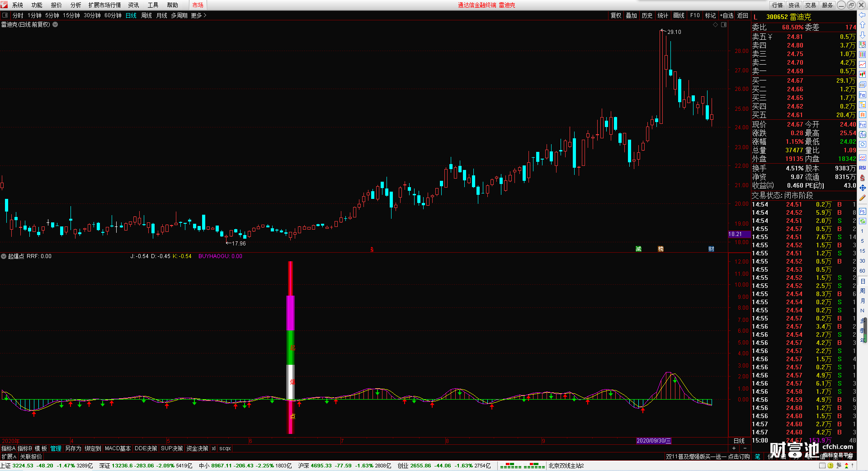
Task: Select the blue four-way move arrows icon
Action: click(862, 188)
